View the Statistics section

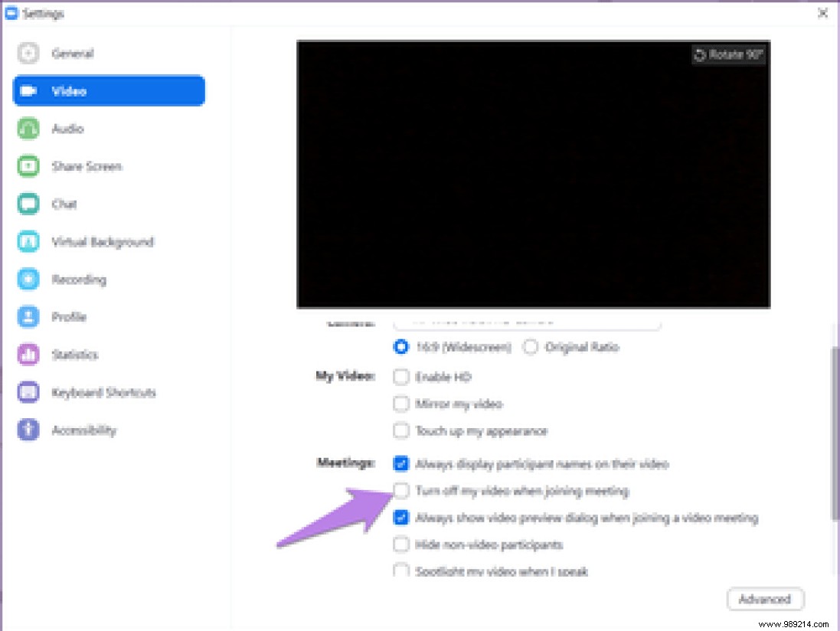coord(76,354)
